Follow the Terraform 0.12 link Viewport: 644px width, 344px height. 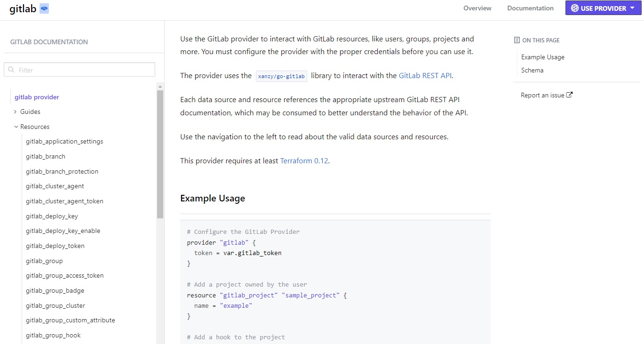[x=304, y=160]
